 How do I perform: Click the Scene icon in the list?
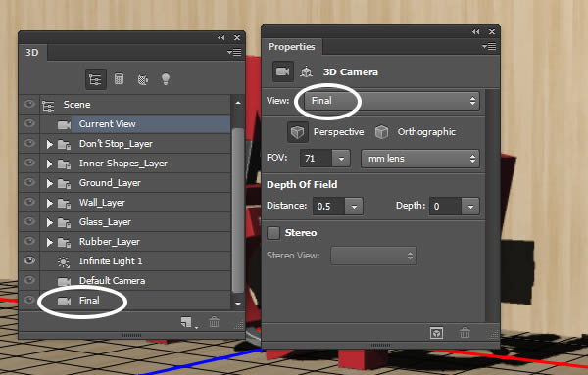[48, 106]
